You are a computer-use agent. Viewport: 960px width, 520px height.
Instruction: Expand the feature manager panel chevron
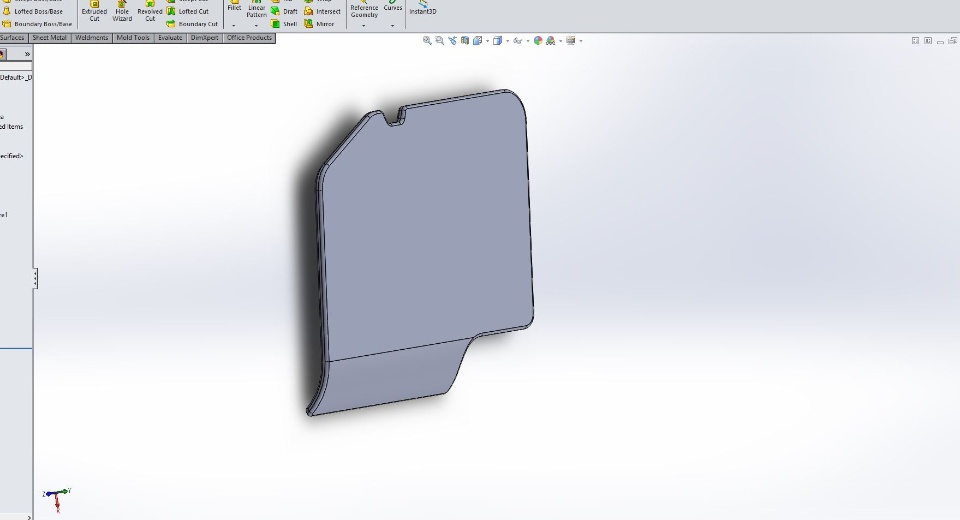[27, 55]
